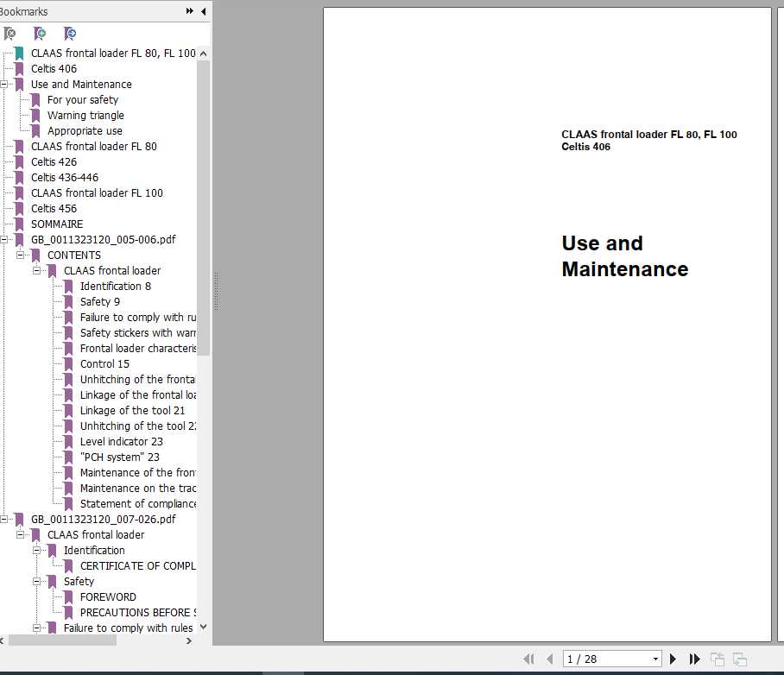Select the Celtis 436-446 bookmark
Image resolution: width=784 pixels, height=675 pixels.
(x=65, y=178)
